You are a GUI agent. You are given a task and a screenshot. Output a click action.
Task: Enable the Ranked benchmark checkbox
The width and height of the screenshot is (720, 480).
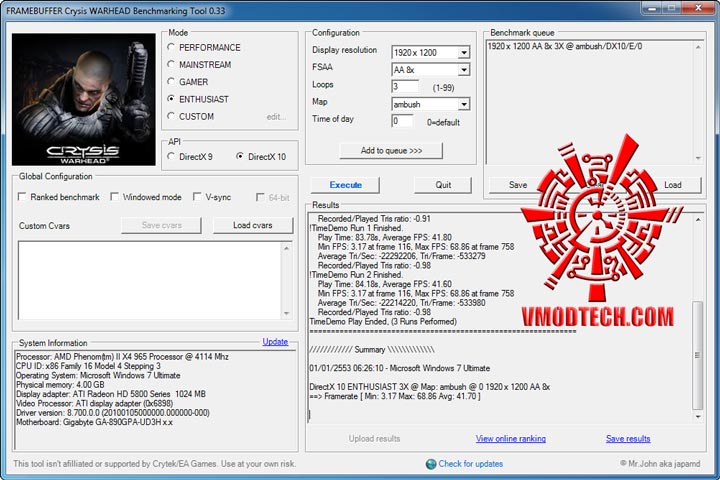22,197
